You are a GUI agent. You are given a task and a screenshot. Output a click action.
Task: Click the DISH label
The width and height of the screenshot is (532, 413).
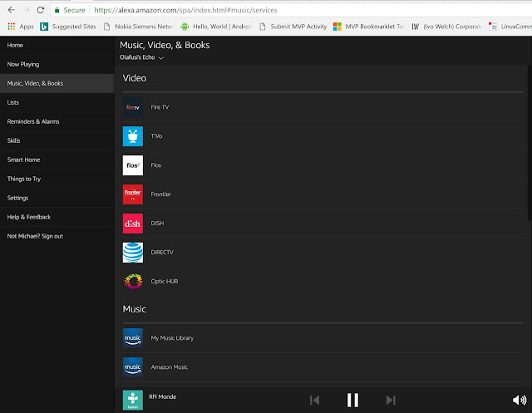pyautogui.click(x=157, y=224)
